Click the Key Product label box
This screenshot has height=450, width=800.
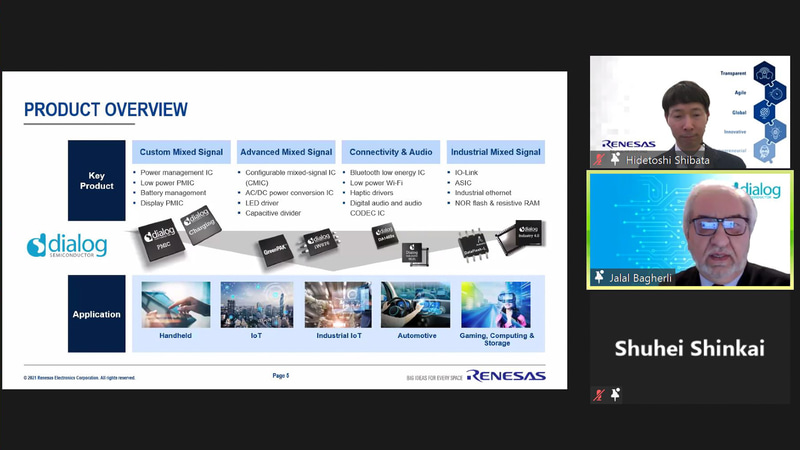96,181
